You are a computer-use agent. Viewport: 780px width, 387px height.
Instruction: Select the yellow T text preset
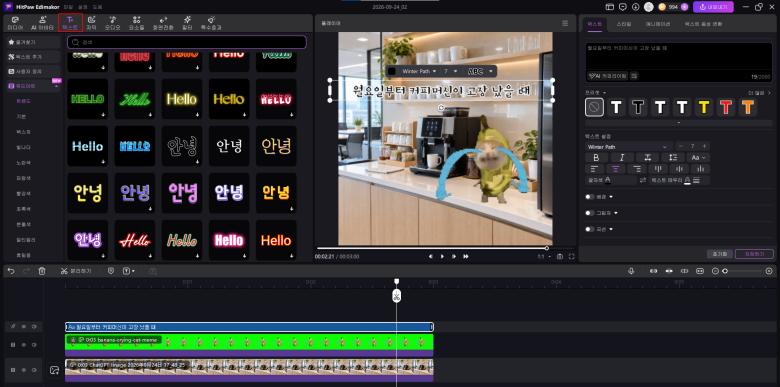(x=703, y=107)
